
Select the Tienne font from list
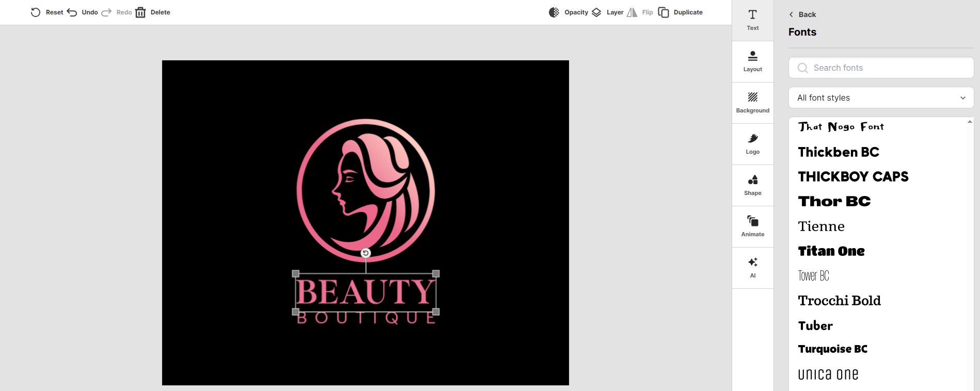click(x=821, y=226)
